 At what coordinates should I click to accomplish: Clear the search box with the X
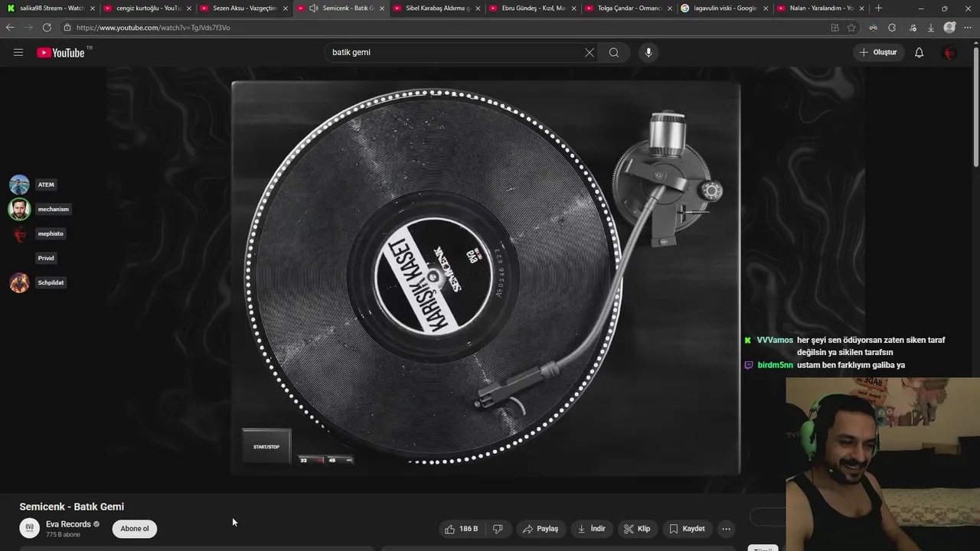click(x=590, y=53)
